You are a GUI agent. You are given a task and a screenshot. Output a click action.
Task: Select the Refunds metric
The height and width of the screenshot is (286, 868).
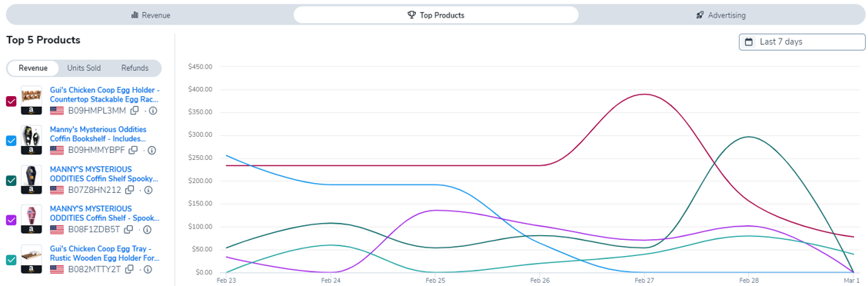(x=135, y=68)
